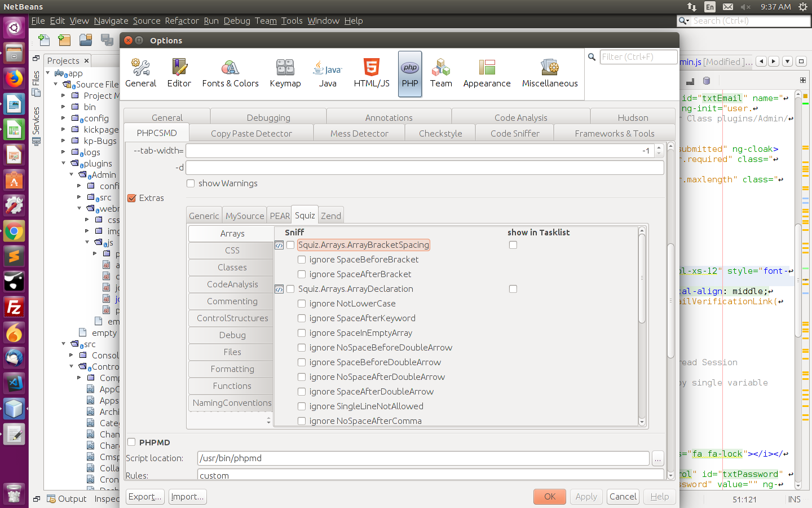This screenshot has width=812, height=508.
Task: Open the Keymap options category
Action: tap(285, 74)
